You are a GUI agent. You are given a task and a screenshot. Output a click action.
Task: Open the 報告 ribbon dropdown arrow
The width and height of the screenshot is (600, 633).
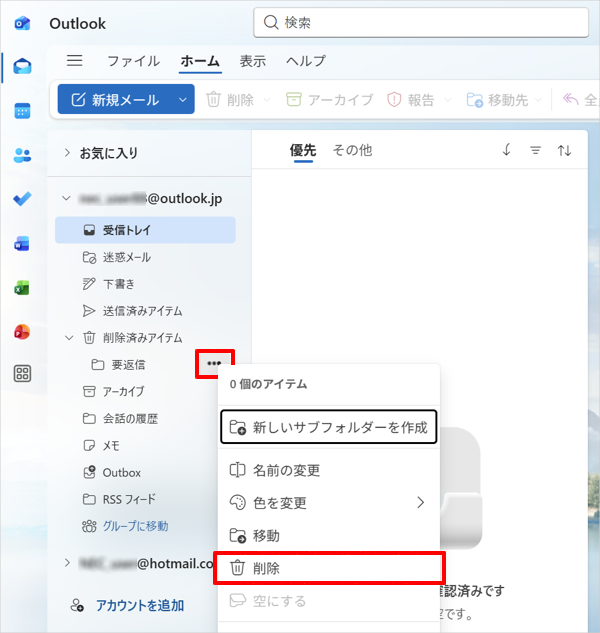[447, 100]
